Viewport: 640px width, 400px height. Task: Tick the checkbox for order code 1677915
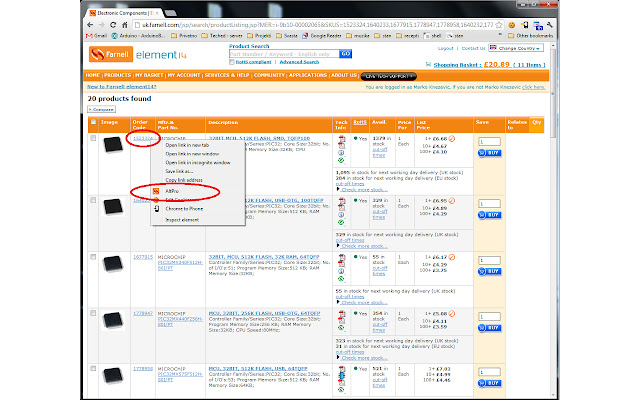(x=93, y=257)
